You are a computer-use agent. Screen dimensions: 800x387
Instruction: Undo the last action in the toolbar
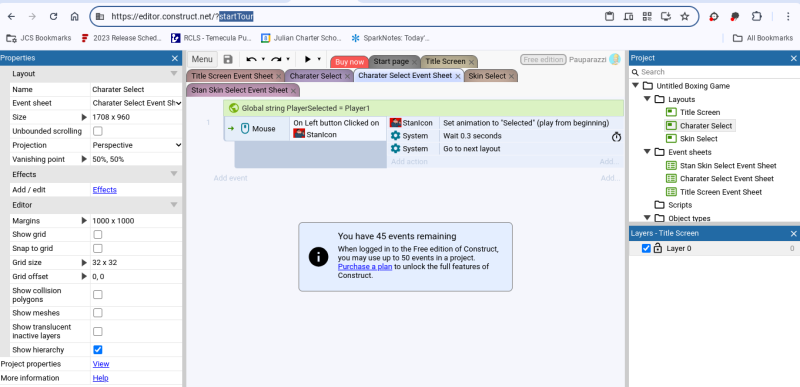click(251, 60)
